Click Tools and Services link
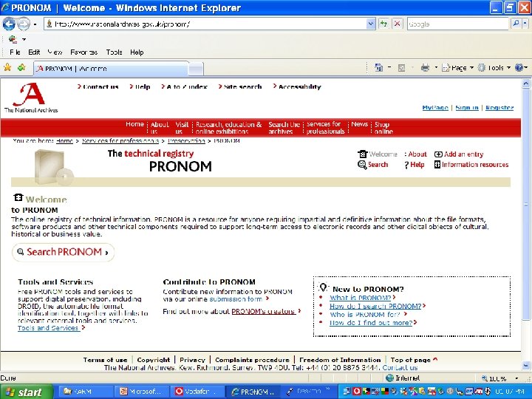Screen dimensions: 532x399 click(x=48, y=328)
